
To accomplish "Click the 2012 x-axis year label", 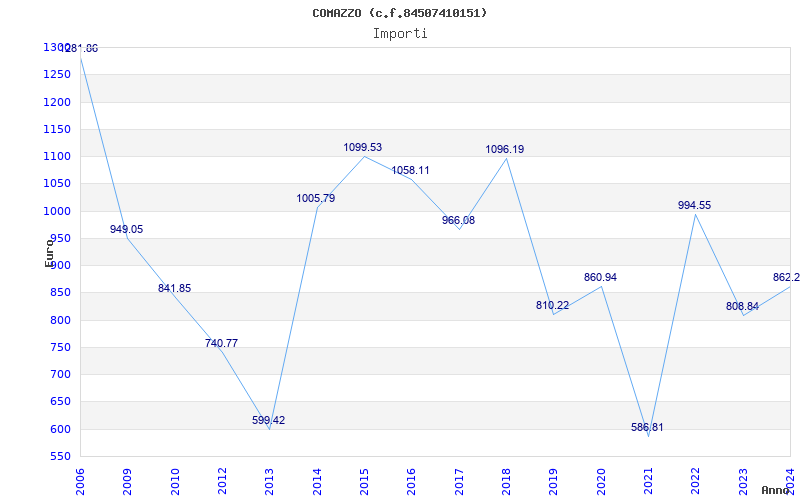I will click(222, 482).
